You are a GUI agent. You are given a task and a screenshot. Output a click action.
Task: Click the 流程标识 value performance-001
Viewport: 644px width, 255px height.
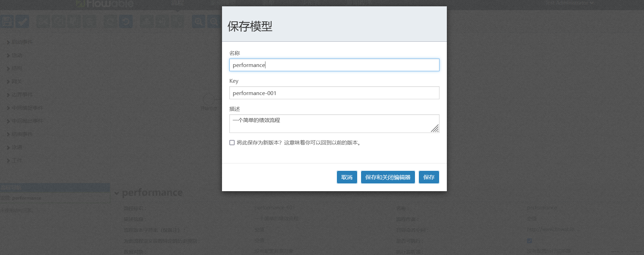(x=275, y=208)
